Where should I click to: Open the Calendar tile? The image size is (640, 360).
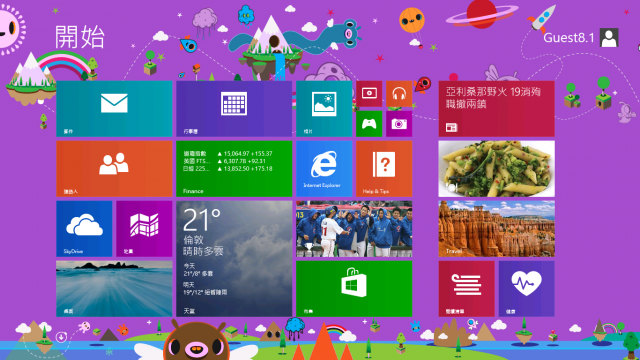tap(234, 109)
